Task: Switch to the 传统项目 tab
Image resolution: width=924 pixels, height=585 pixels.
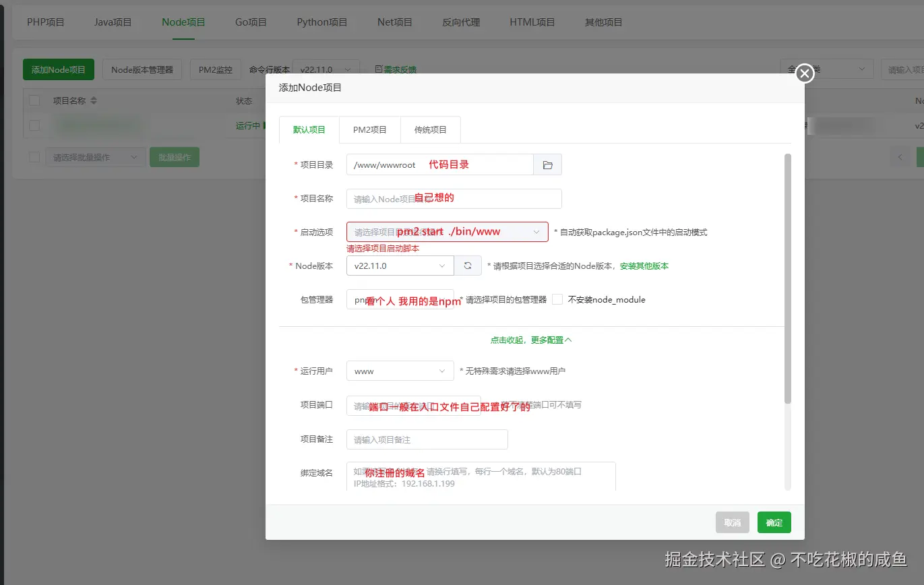Action: (431, 129)
